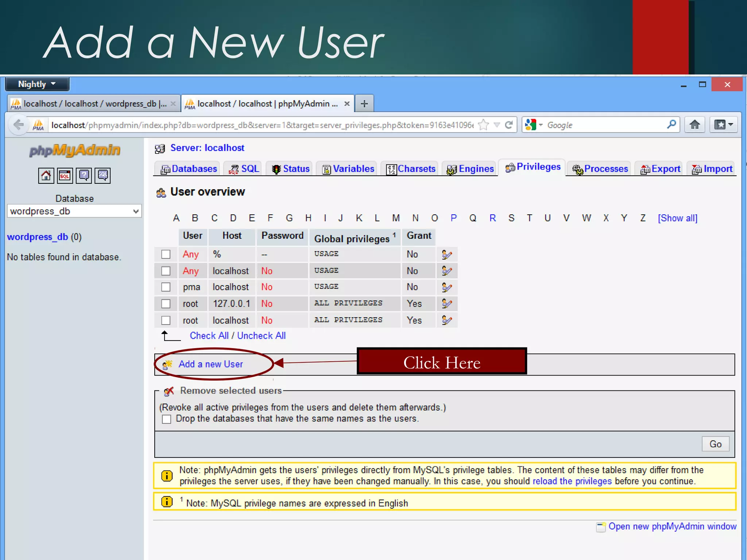Open phpMyAdmin home icon in sidebar

46,176
